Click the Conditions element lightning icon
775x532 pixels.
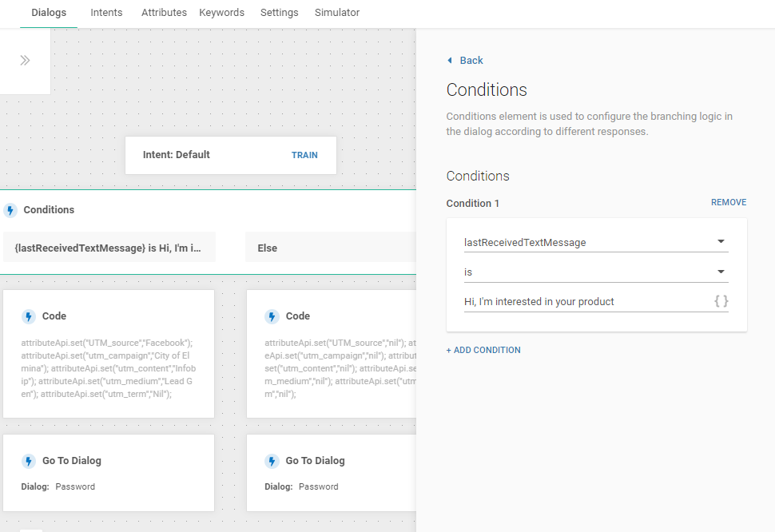(10, 210)
